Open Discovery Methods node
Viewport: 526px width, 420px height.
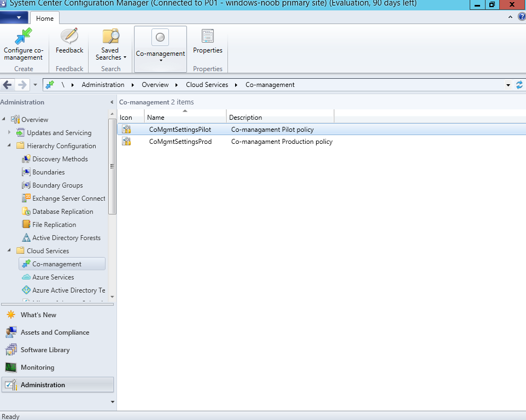point(60,159)
